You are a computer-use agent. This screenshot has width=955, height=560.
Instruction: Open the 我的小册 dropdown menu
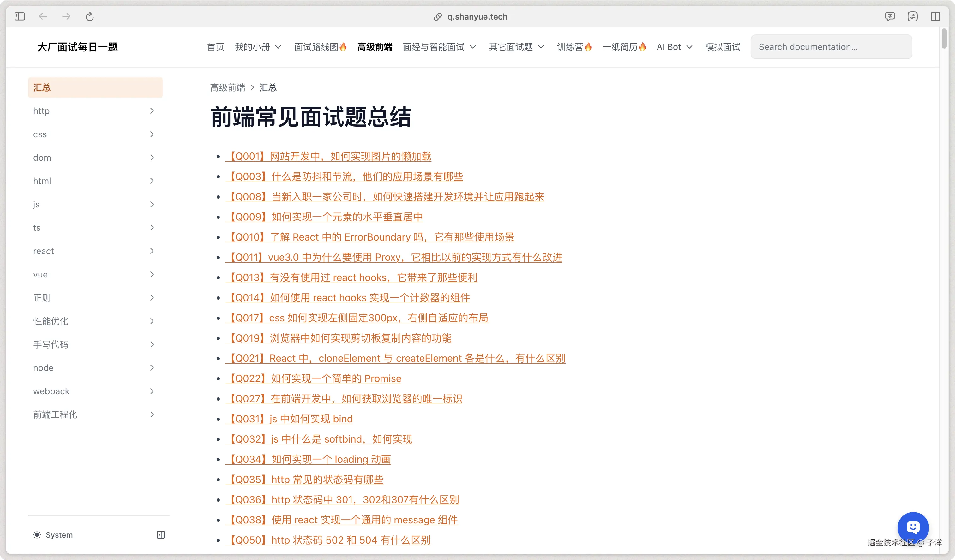click(x=258, y=47)
